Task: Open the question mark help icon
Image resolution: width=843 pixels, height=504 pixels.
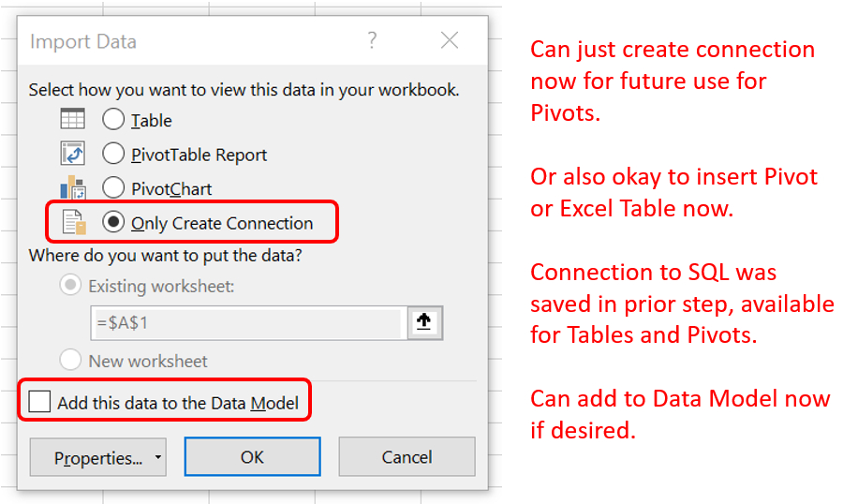Action: 372,40
